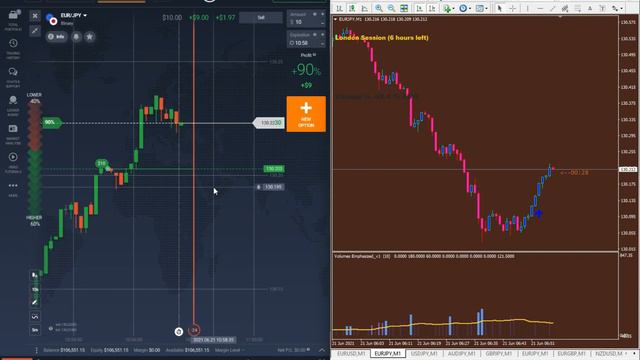Viewport: 640px width, 360px height.
Task: Decrease the trade amount with minus
Action: [322, 23]
